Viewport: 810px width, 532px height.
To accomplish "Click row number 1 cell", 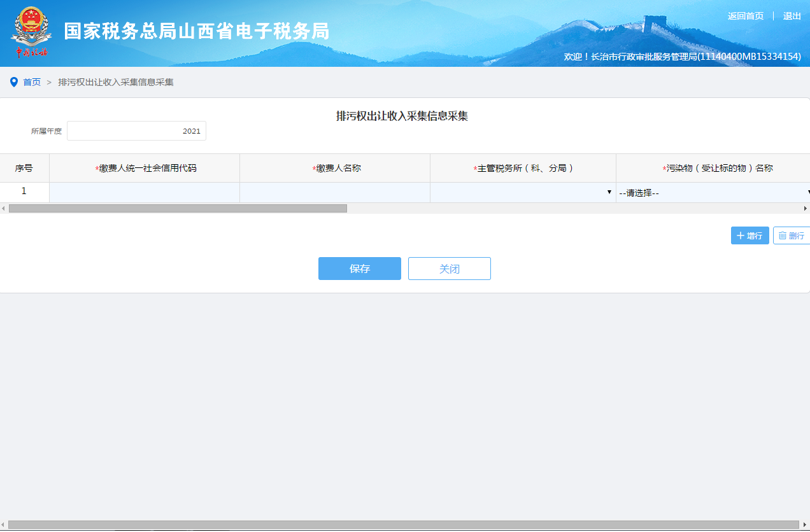I will point(24,191).
